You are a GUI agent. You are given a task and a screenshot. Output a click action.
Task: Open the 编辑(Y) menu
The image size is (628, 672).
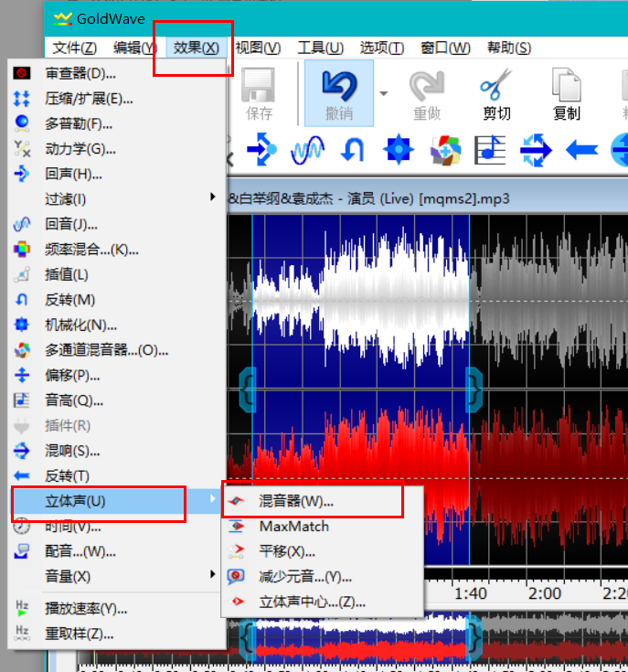(135, 48)
